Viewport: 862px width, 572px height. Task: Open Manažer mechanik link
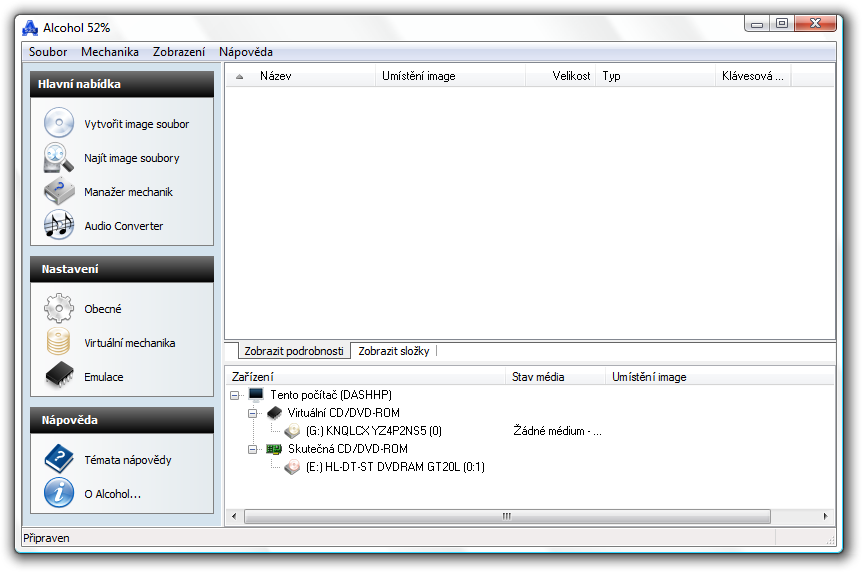[x=128, y=192]
